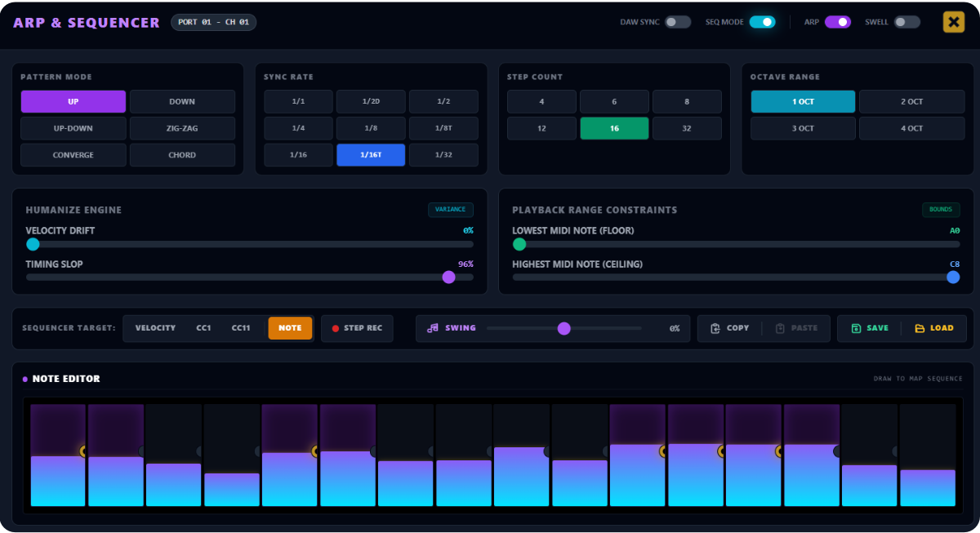The height and width of the screenshot is (533, 980).
Task: Click the BOUNDS badge
Action: [941, 210]
